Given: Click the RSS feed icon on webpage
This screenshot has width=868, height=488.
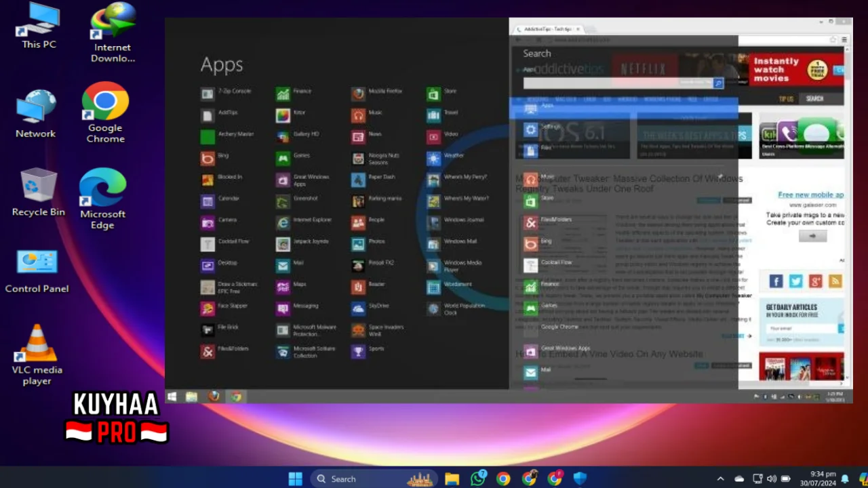Looking at the screenshot, I should tap(835, 281).
